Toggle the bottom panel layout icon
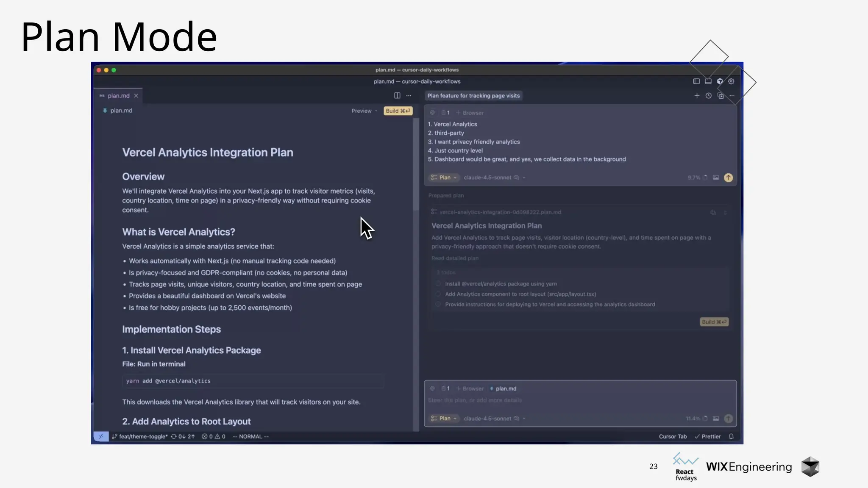 (x=708, y=81)
